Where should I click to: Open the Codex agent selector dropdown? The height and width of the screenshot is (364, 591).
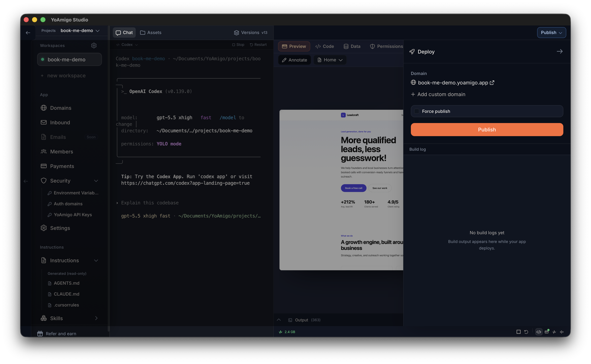point(127,45)
